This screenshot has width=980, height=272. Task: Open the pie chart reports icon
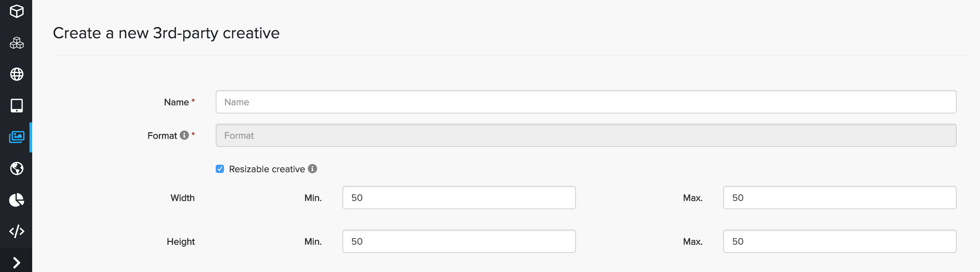click(x=16, y=200)
